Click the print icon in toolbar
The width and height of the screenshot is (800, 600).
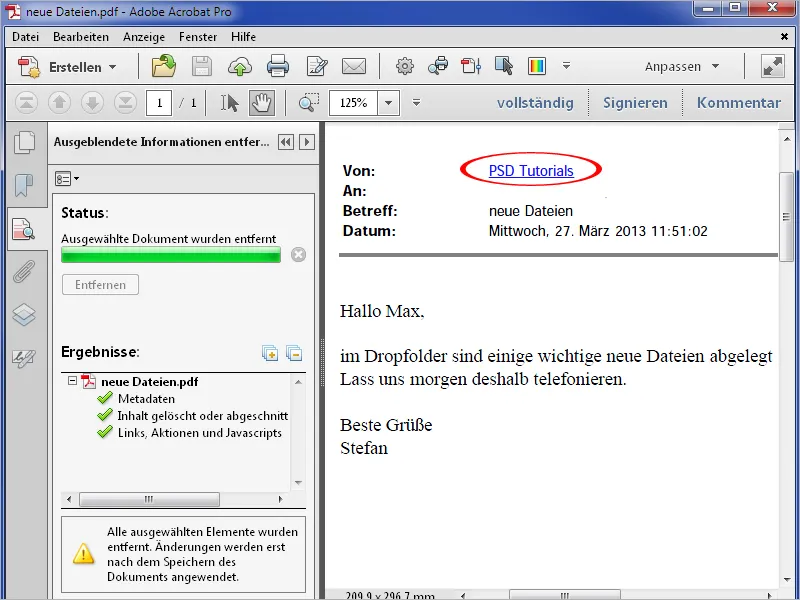click(278, 67)
